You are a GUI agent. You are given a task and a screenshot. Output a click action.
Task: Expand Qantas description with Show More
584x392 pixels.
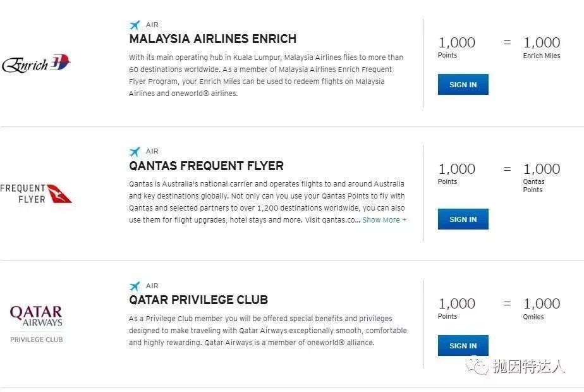pos(384,220)
